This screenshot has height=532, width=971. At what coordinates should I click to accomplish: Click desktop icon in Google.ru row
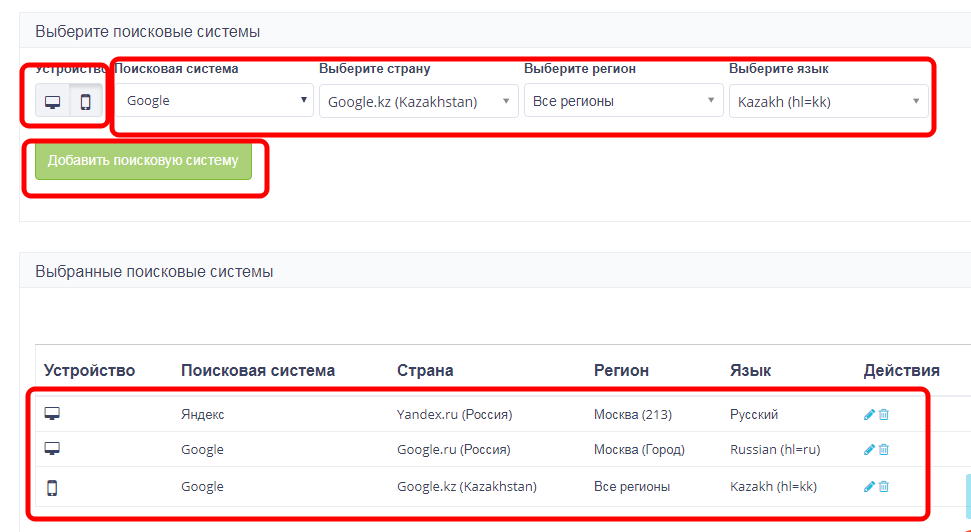(x=52, y=450)
